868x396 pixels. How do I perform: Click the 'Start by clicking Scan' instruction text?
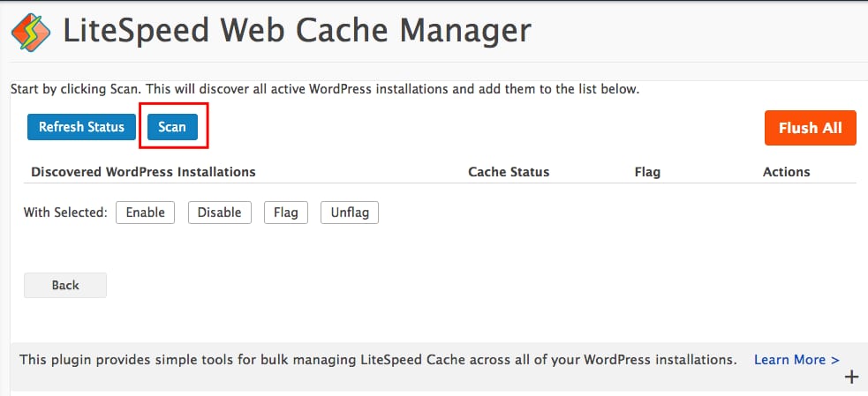click(323, 90)
